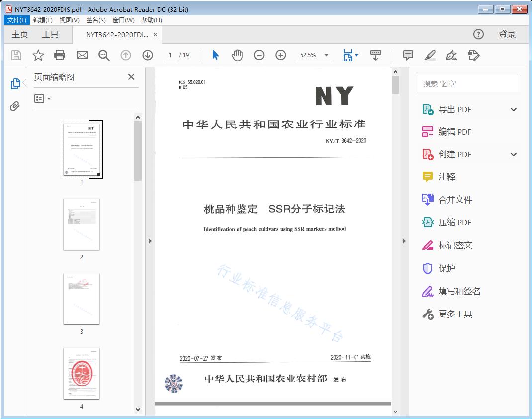Click the Fill & Sign pen icon

point(451,55)
